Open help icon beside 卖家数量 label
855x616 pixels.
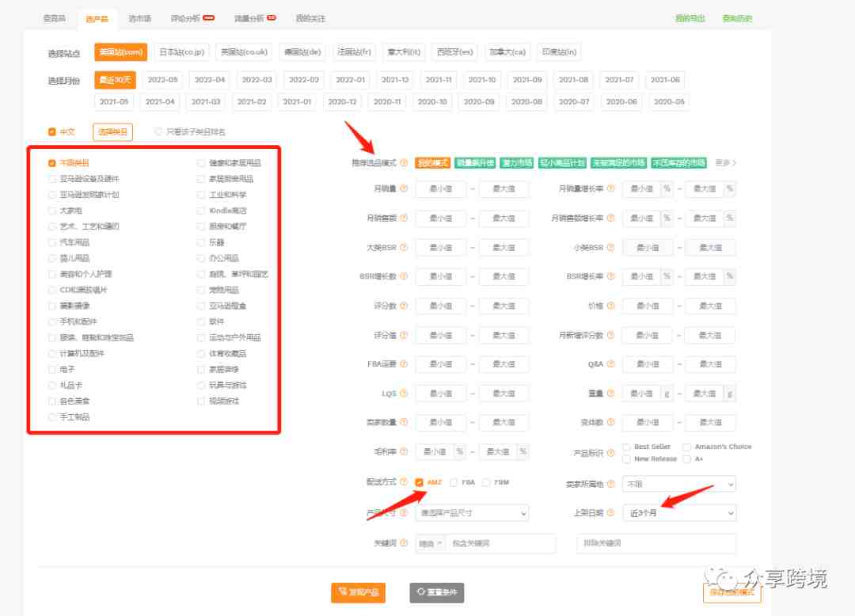tap(404, 422)
